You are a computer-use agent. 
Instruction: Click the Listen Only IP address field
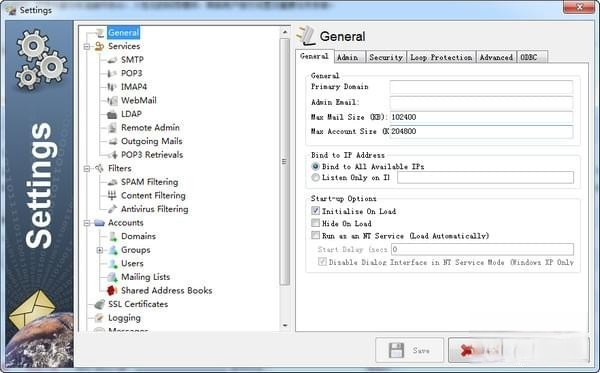(485, 177)
